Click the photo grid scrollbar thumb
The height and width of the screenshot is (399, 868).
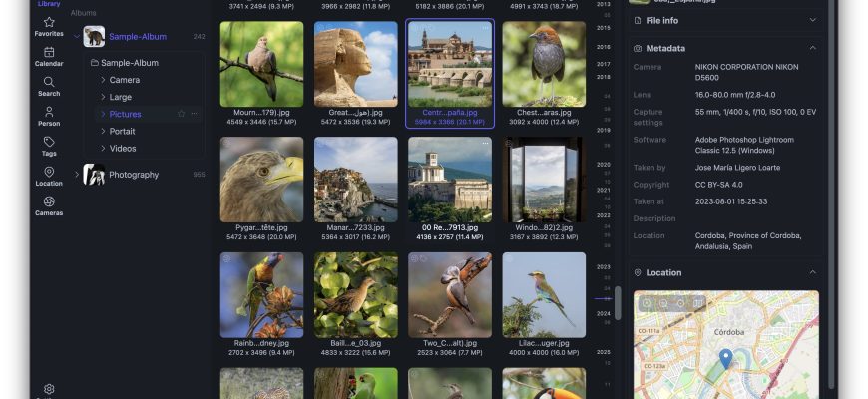[x=618, y=302]
